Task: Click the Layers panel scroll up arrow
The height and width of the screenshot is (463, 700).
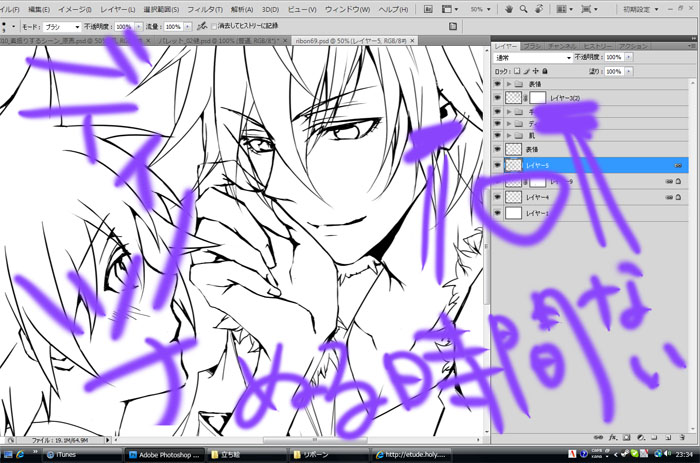Action: coord(692,83)
